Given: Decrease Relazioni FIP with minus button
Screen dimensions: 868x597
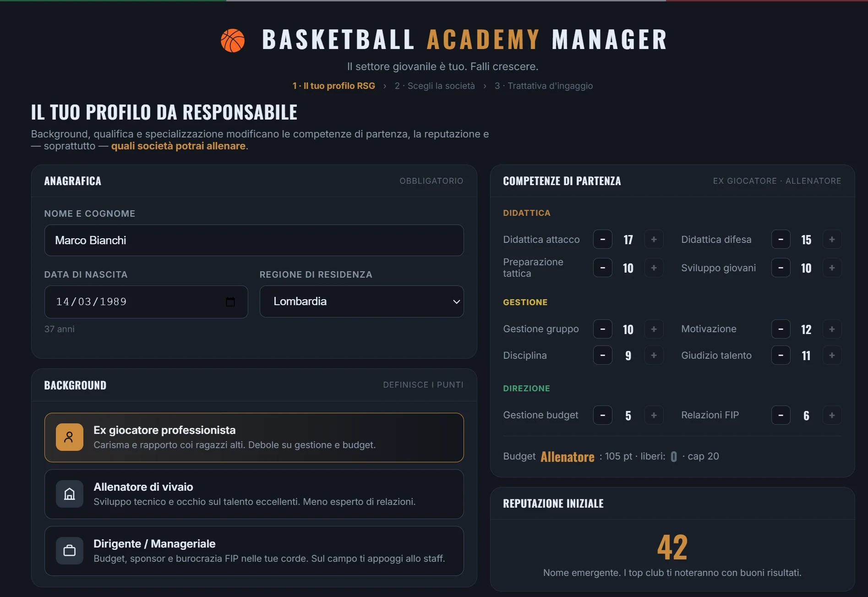Looking at the screenshot, I should [x=781, y=415].
